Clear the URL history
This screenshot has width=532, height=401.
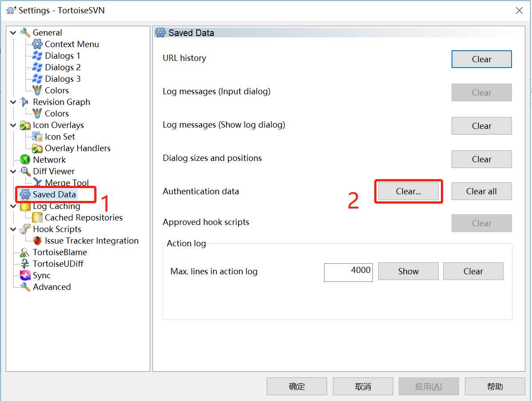click(x=481, y=59)
